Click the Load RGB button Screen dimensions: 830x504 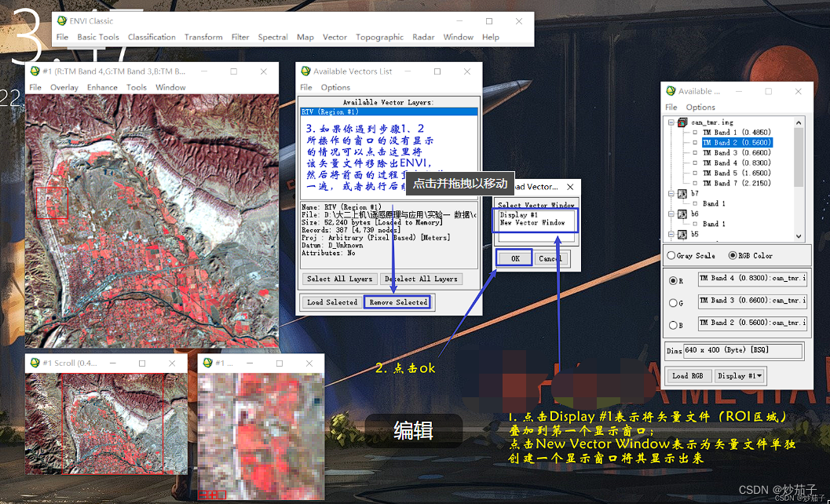tap(688, 376)
